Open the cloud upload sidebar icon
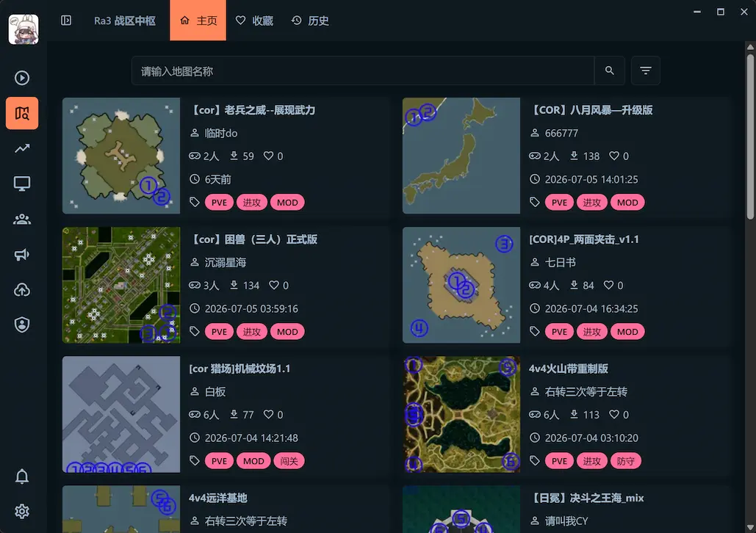The height and width of the screenshot is (533, 756). click(22, 290)
